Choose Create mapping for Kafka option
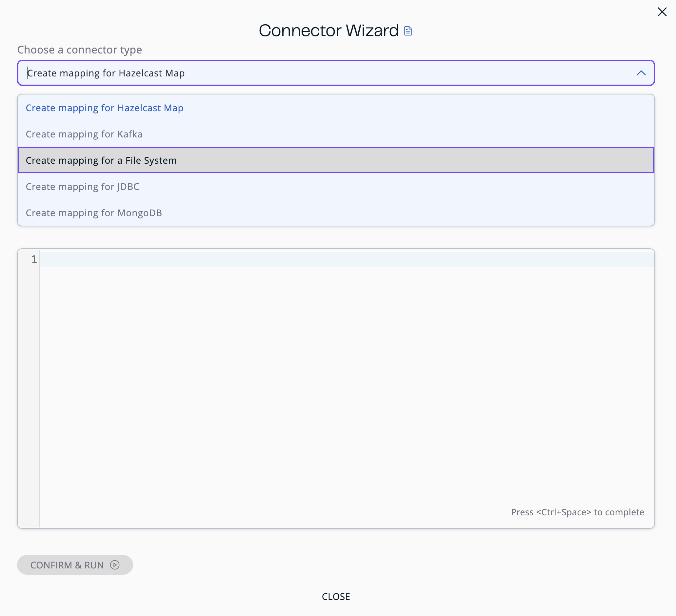This screenshot has height=616, width=676. point(84,134)
